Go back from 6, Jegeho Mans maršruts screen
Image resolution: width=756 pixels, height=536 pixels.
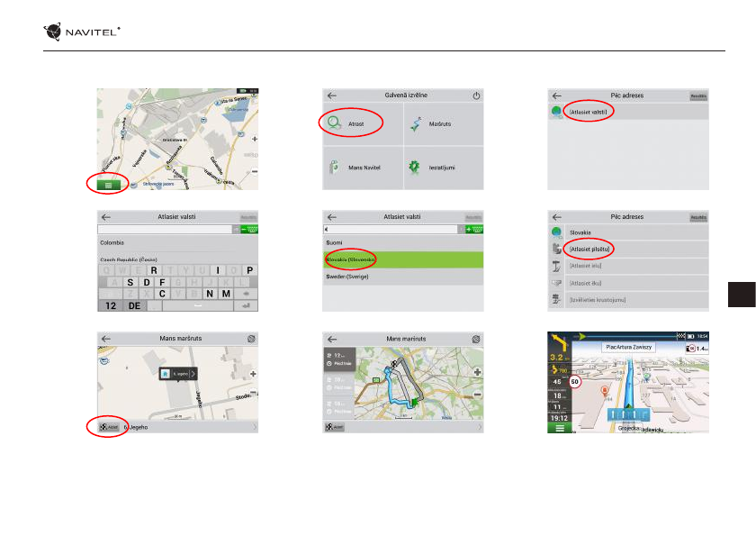click(106, 339)
